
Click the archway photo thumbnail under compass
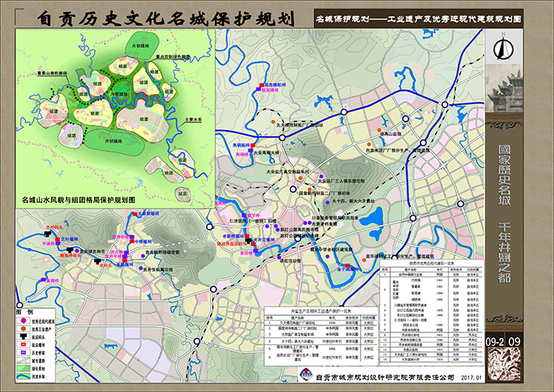504,89
